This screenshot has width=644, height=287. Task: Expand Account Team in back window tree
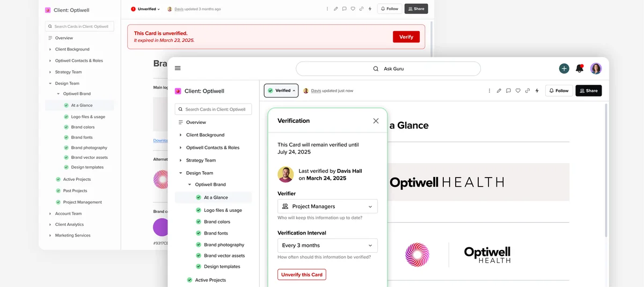tap(50, 214)
